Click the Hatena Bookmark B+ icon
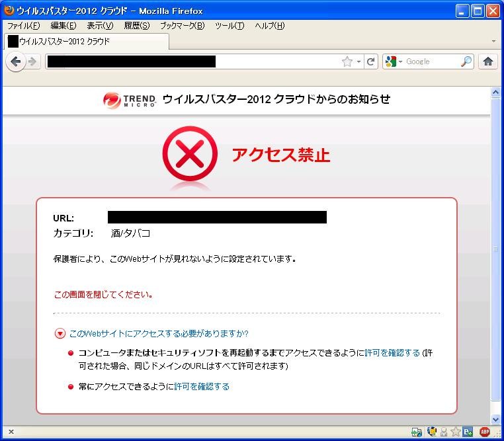The width and height of the screenshot is (504, 441). (468, 432)
